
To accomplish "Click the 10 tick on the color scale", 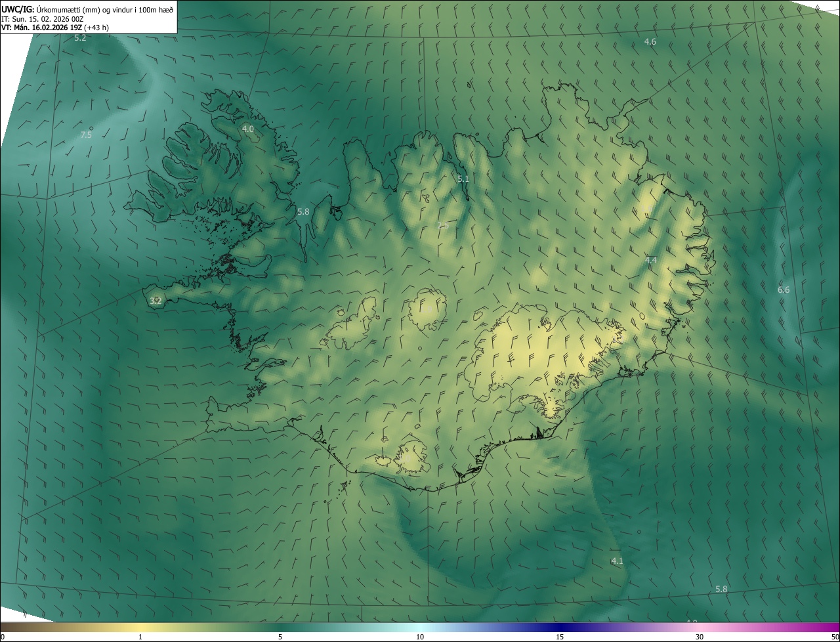I will (x=420, y=637).
